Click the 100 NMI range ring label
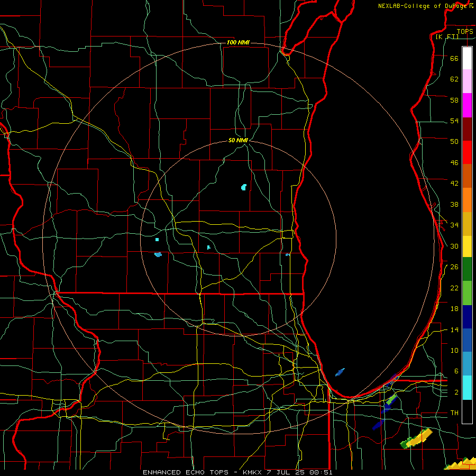 click(x=238, y=42)
